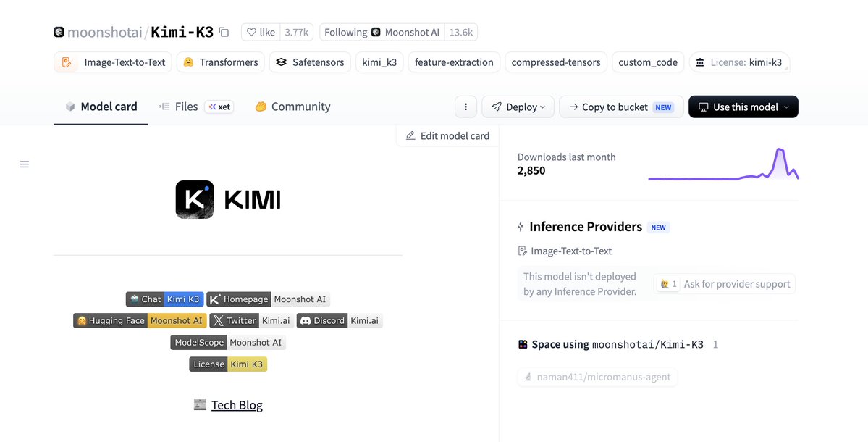Click the Spaces icon beside Space using

point(523,344)
